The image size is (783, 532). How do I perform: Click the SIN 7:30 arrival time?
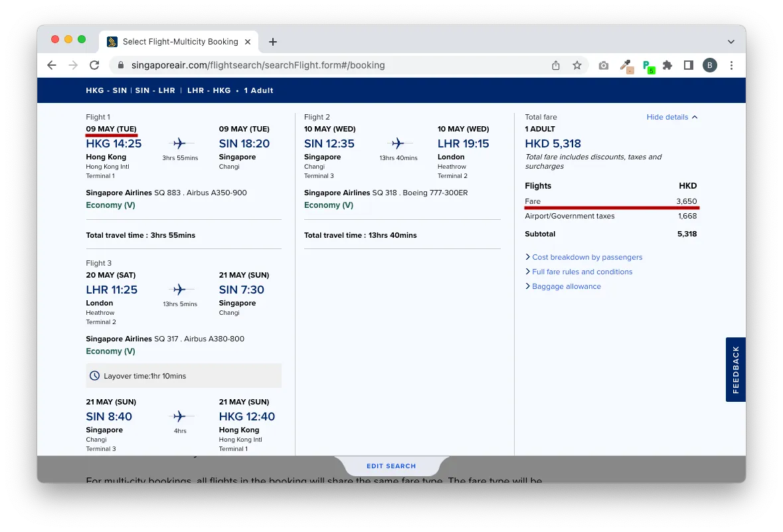(x=242, y=289)
